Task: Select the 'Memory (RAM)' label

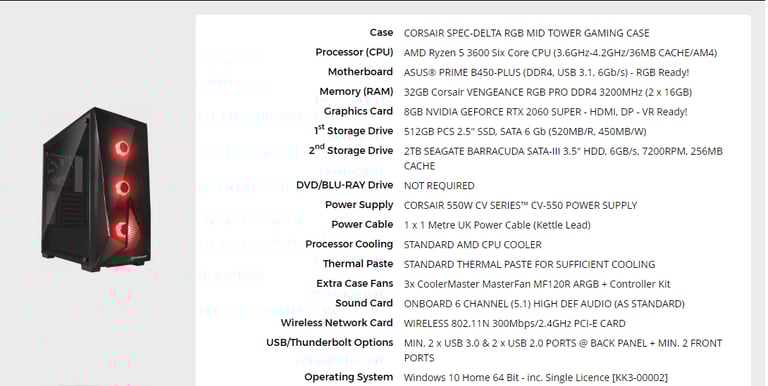Action: click(x=356, y=92)
